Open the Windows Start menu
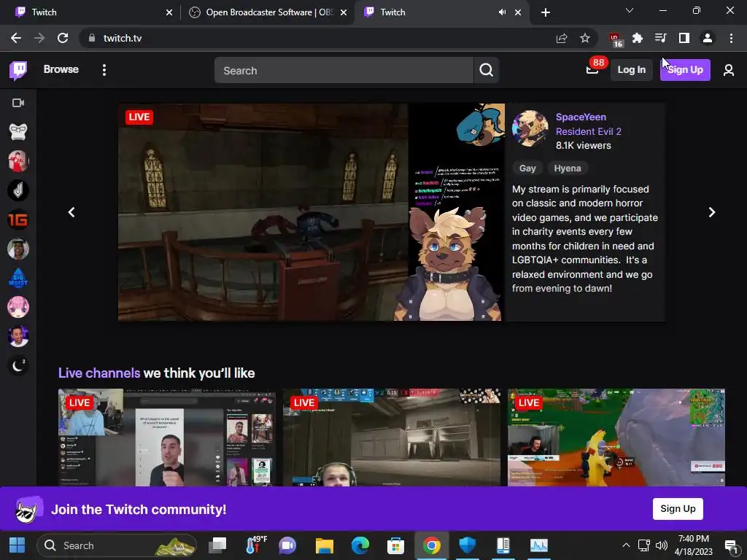This screenshot has width=747, height=560. click(18, 545)
